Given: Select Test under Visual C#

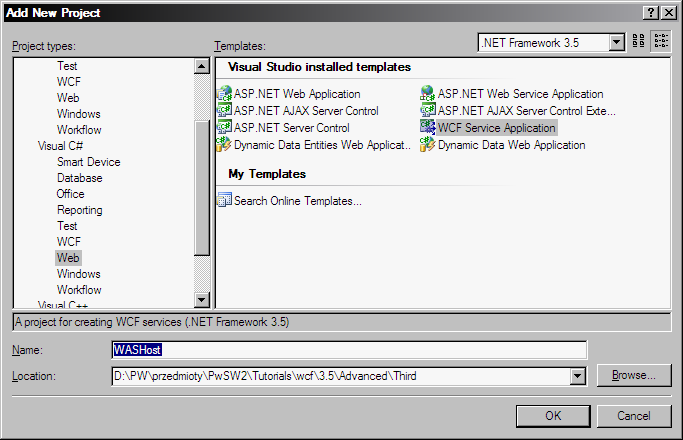Looking at the screenshot, I should [67, 226].
